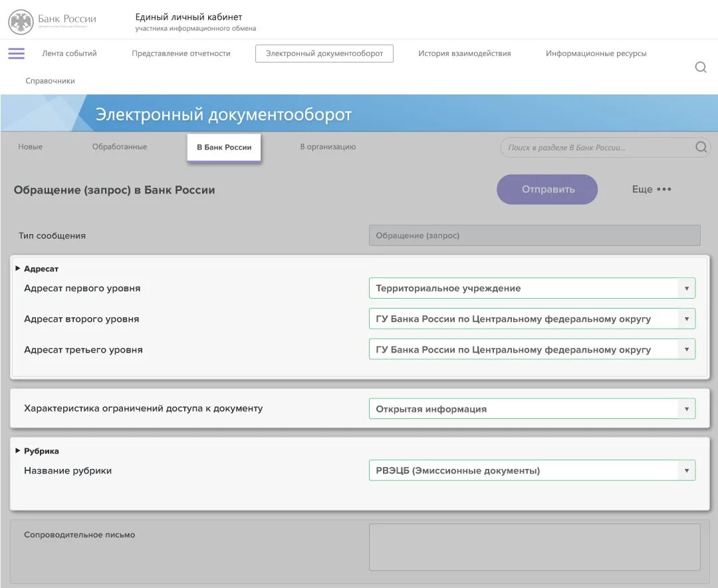Switch to the Новые tab

coord(30,146)
